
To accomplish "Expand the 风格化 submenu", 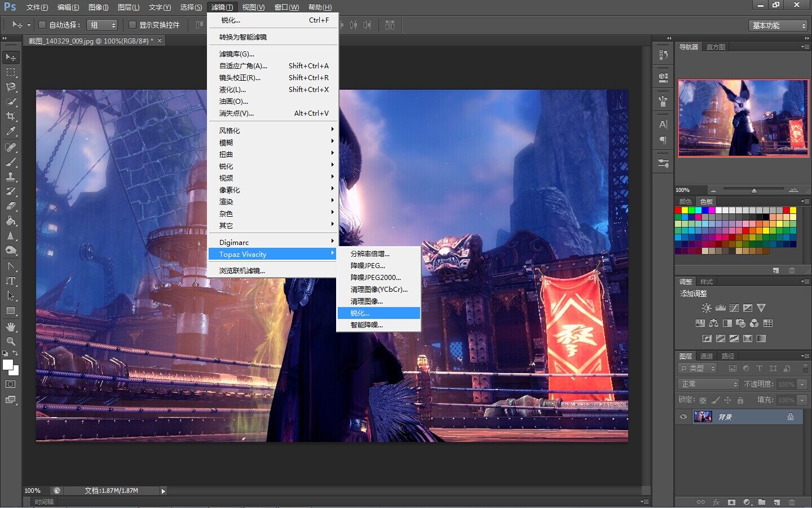I will pyautogui.click(x=273, y=130).
